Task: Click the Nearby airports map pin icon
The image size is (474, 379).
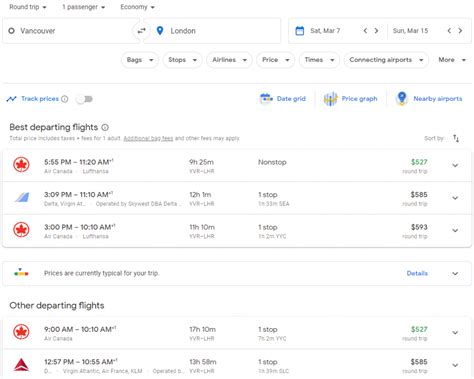Action: (402, 99)
